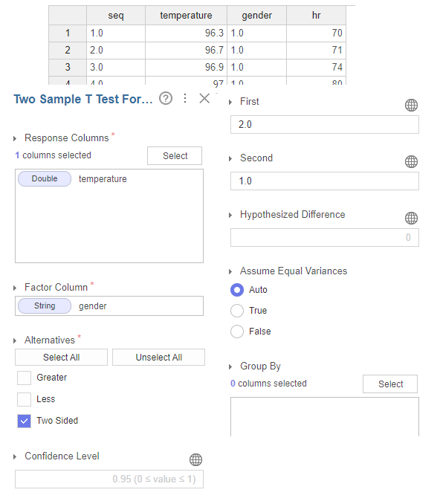Click the gender column header in table
The height and width of the screenshot is (504, 440).
click(x=256, y=16)
